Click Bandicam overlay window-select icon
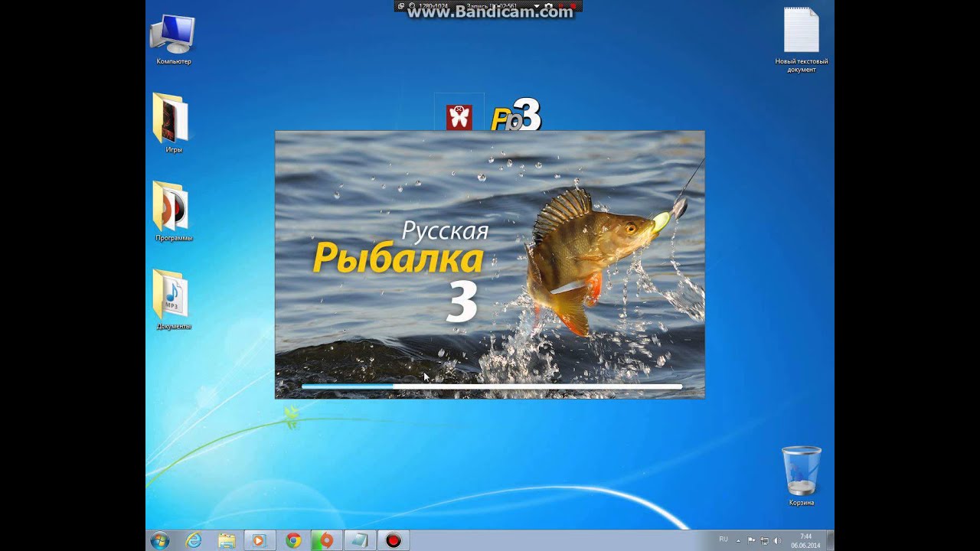Screen dimensions: 980x551 pyautogui.click(x=401, y=6)
